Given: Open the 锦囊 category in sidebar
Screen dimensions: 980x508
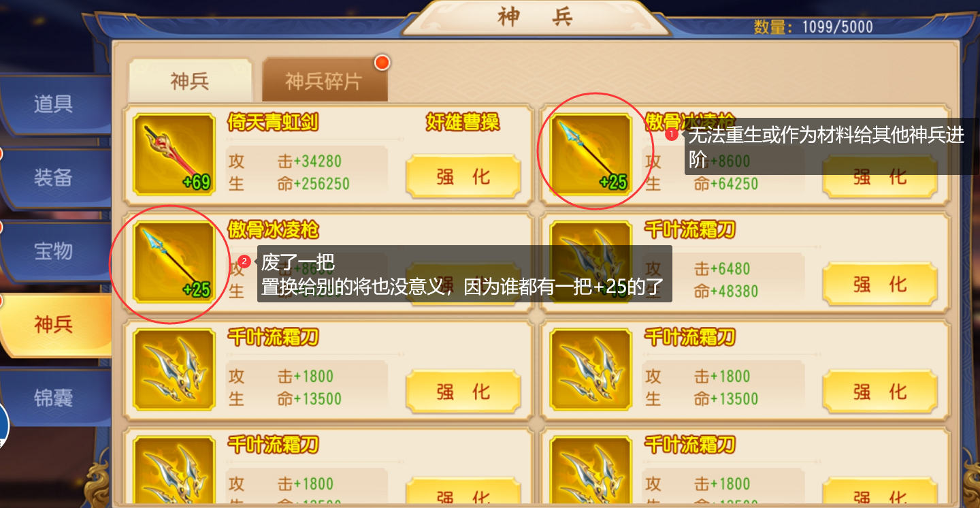Looking at the screenshot, I should point(54,398).
